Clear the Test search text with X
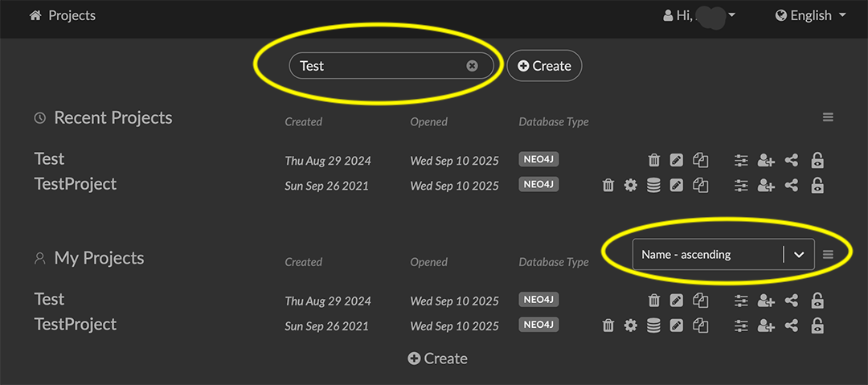The image size is (868, 385). (472, 66)
